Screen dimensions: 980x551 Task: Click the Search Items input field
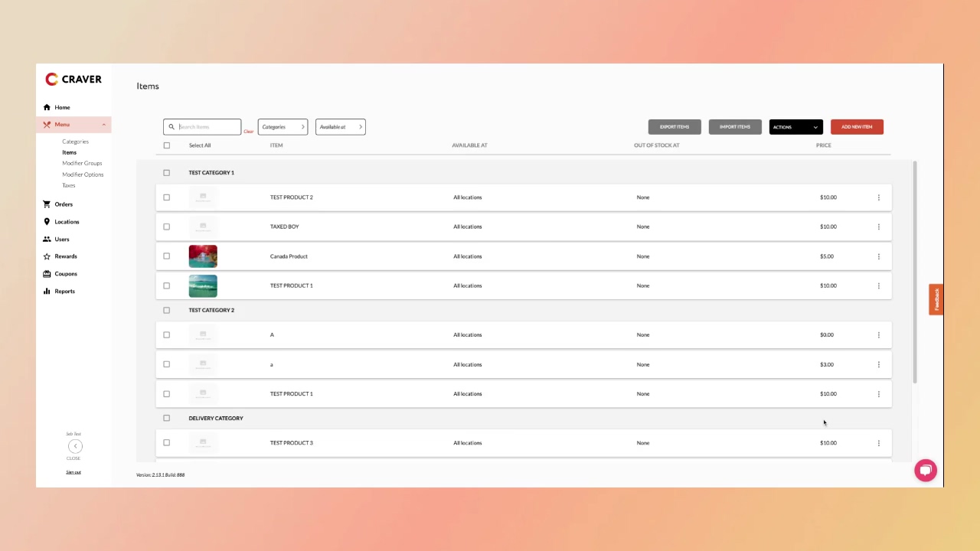[202, 127]
